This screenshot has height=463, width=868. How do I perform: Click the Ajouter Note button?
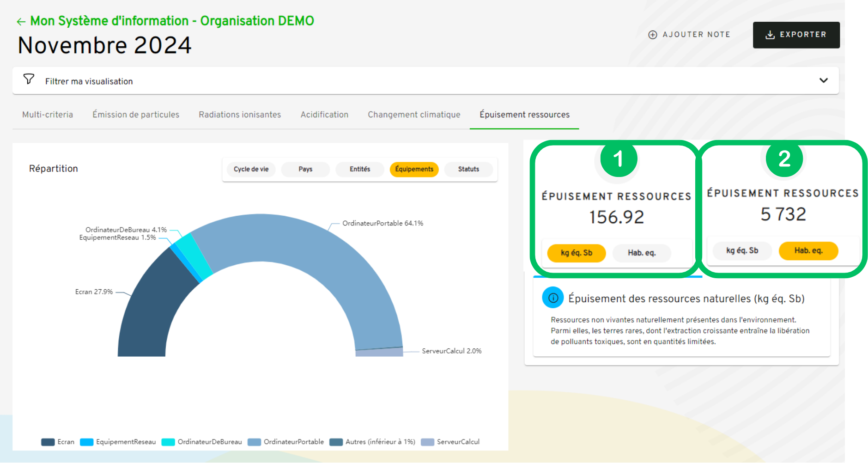[x=689, y=35]
